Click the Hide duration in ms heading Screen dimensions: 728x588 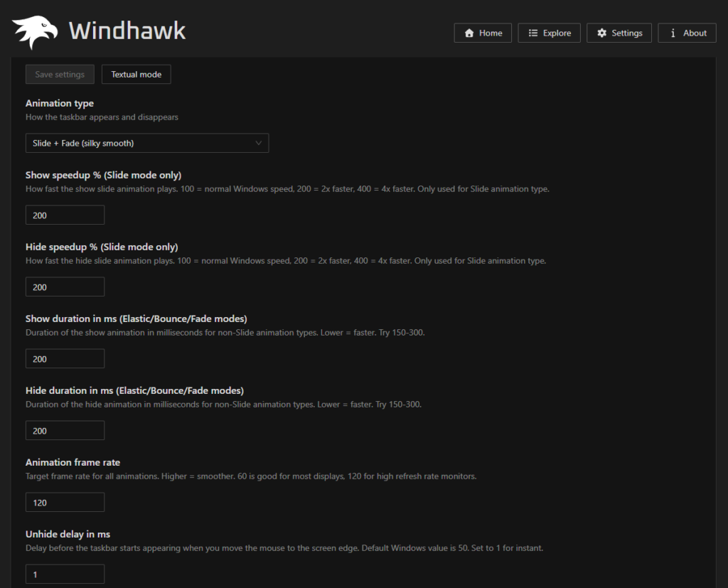[134, 390]
